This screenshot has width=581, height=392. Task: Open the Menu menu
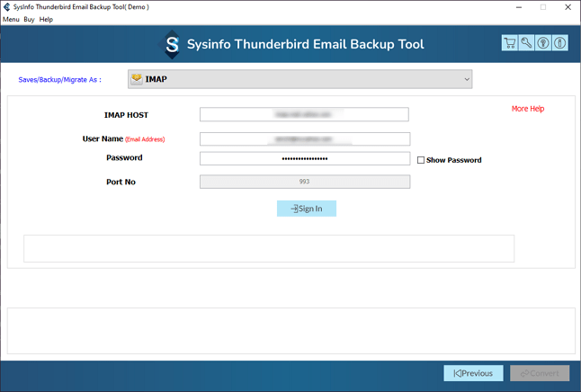pos(11,19)
